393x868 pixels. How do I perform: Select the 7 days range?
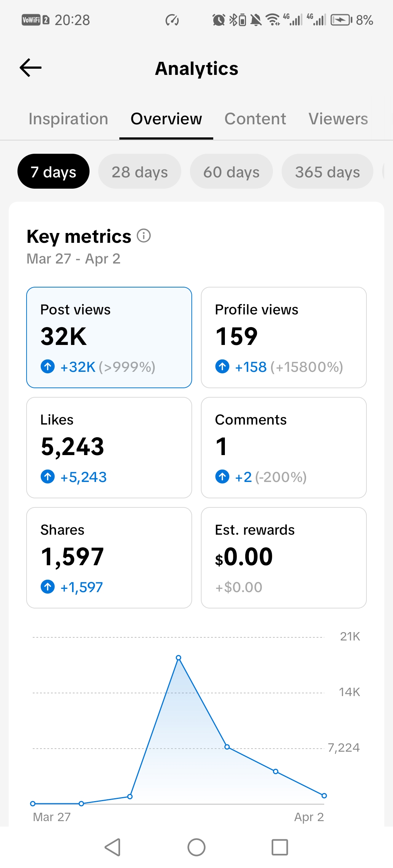point(53,172)
